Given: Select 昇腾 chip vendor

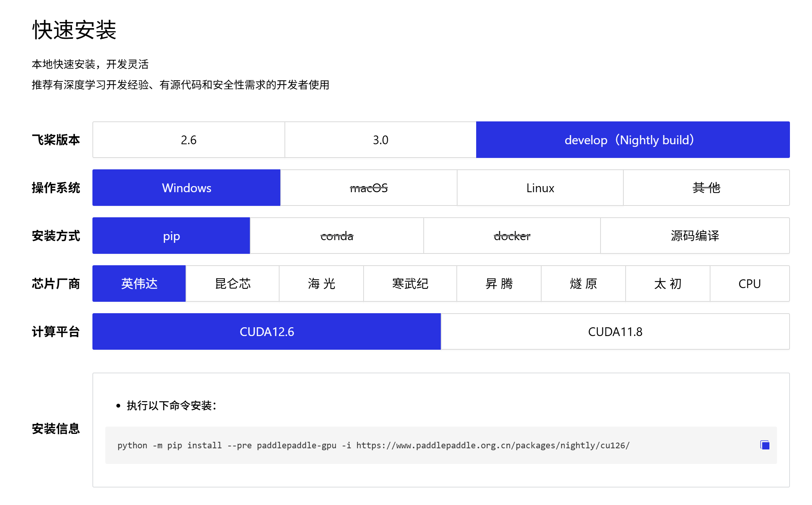Looking at the screenshot, I should click(x=499, y=284).
